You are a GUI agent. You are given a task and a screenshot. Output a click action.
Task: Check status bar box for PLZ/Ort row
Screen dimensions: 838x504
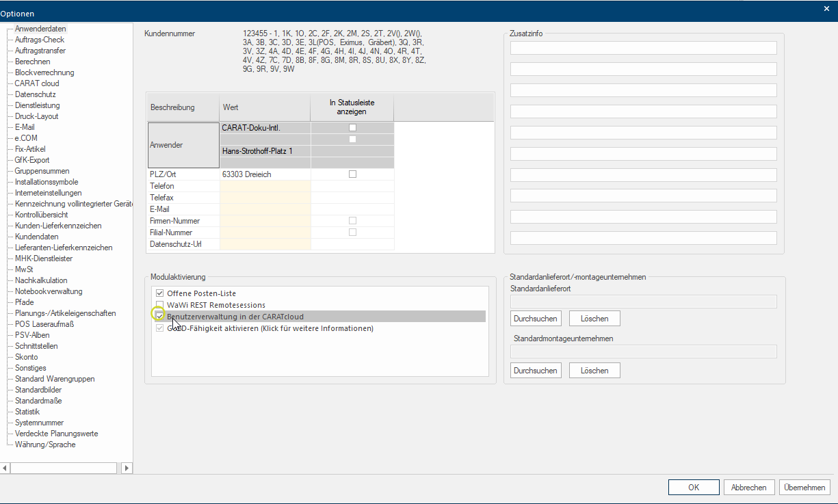coord(352,174)
